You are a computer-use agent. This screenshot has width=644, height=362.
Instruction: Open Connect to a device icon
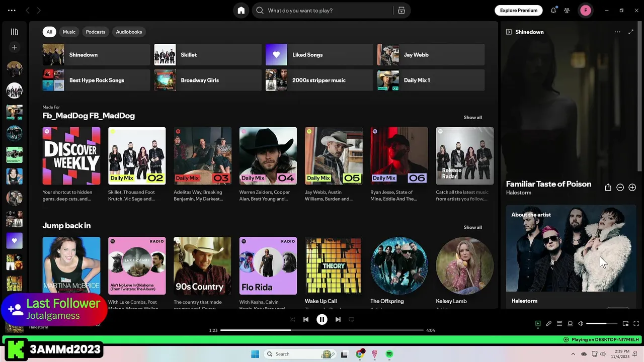click(570, 324)
